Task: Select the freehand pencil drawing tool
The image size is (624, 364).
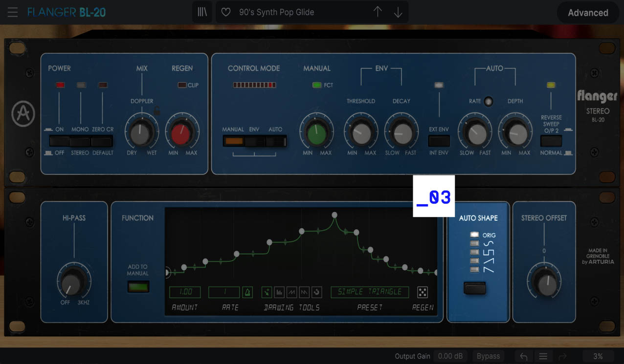Action: [x=267, y=292]
